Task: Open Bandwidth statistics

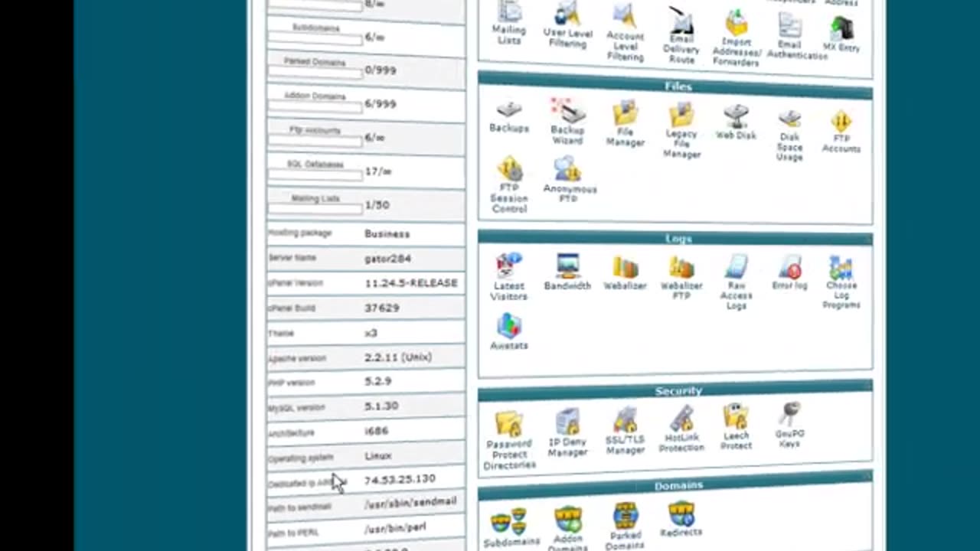Action: 567,272
